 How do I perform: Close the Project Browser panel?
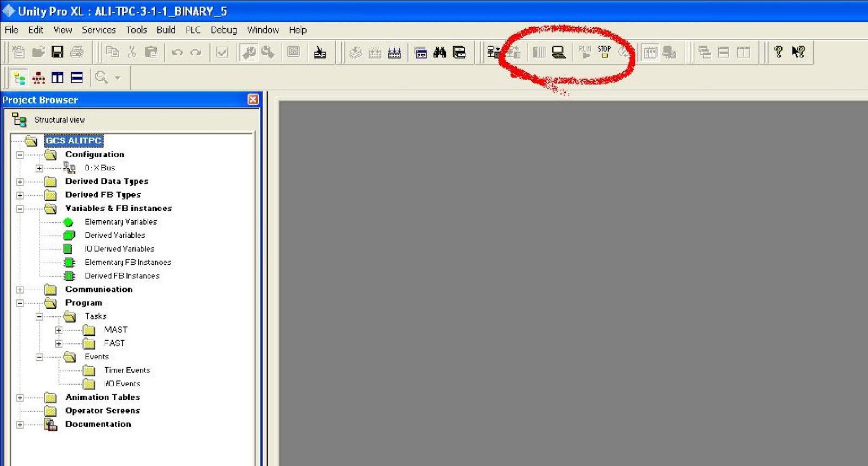coord(253,99)
